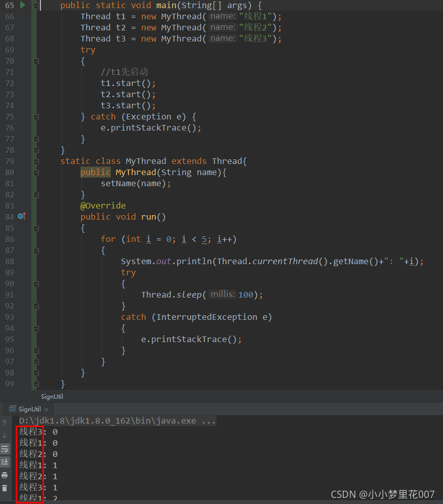
Task: Click the fold end marker at line 99
Action: click(x=36, y=384)
